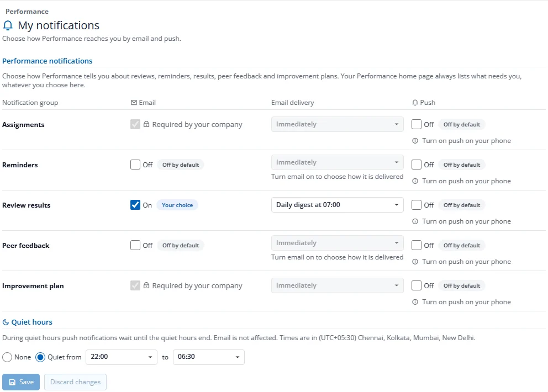This screenshot has height=392, width=548.
Task: Click the push info icon in the Review results row
Action: (x=415, y=221)
